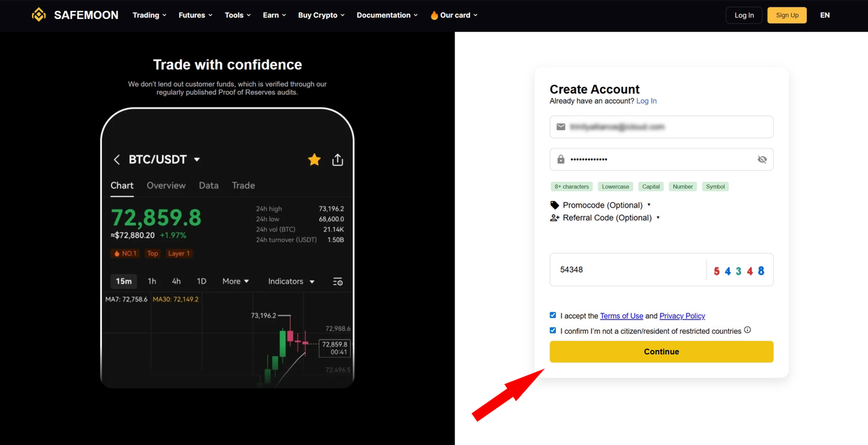
Task: Switch to the Data tab
Action: coord(209,185)
